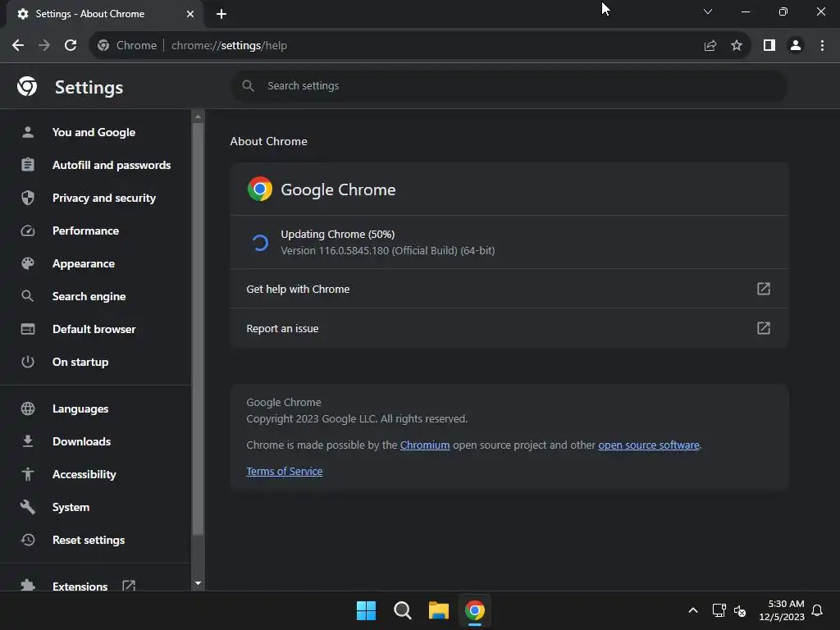Screen dimensions: 840x630
Task: Open Report an issue
Action: click(509, 328)
